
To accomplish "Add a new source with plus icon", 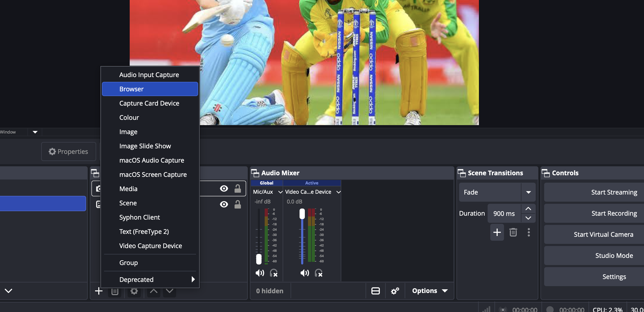I will [99, 291].
